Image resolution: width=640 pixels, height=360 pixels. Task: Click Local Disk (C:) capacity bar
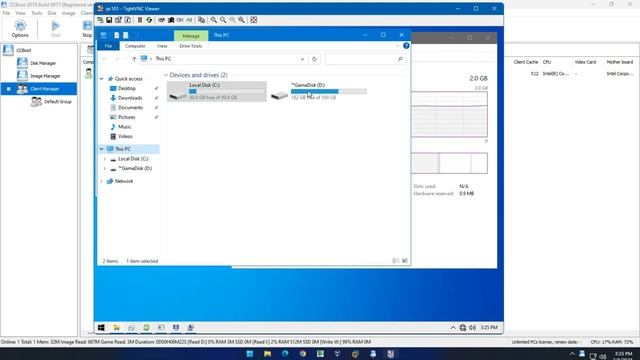point(227,91)
